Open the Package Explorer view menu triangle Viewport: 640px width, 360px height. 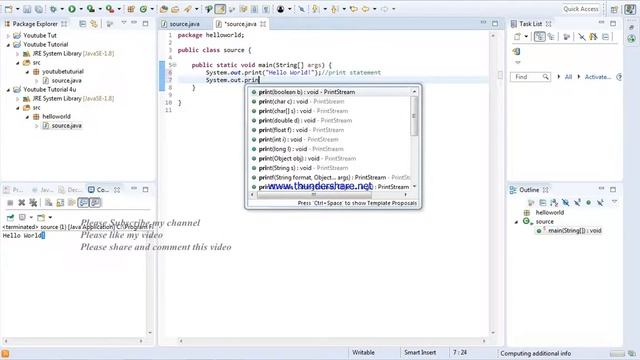tap(124, 23)
